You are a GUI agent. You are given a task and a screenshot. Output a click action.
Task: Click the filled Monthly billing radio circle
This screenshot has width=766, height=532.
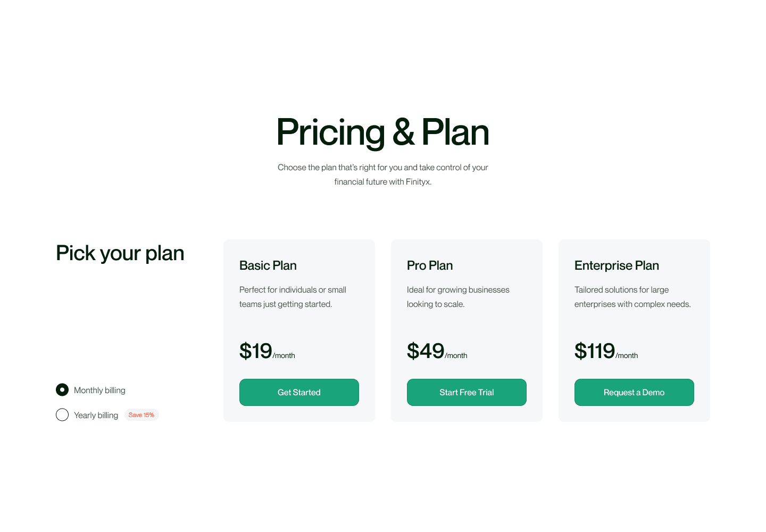point(62,390)
